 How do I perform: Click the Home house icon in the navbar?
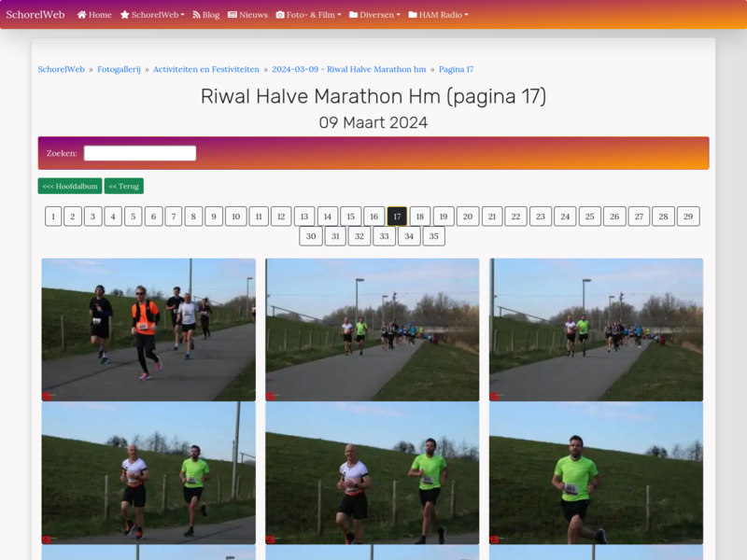click(x=81, y=15)
